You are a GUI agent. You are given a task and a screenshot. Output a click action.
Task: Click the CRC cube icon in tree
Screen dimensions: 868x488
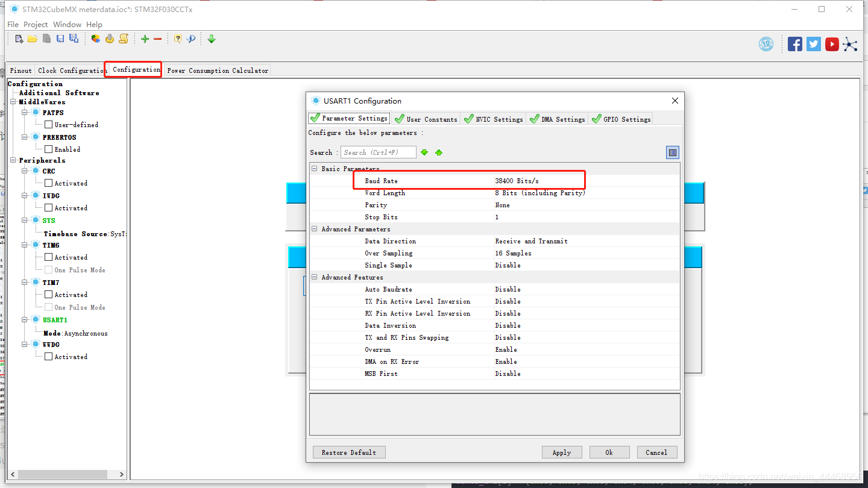36,171
